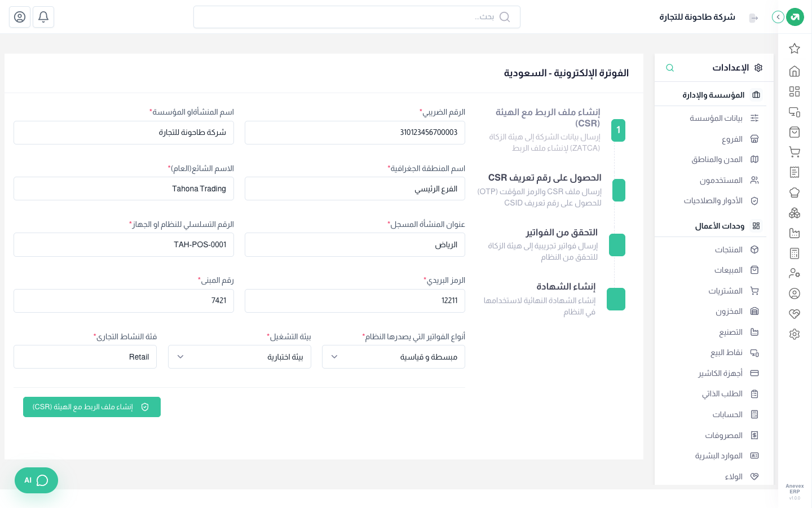Click فئة النشاط التجاري field Retail

pos(85,357)
